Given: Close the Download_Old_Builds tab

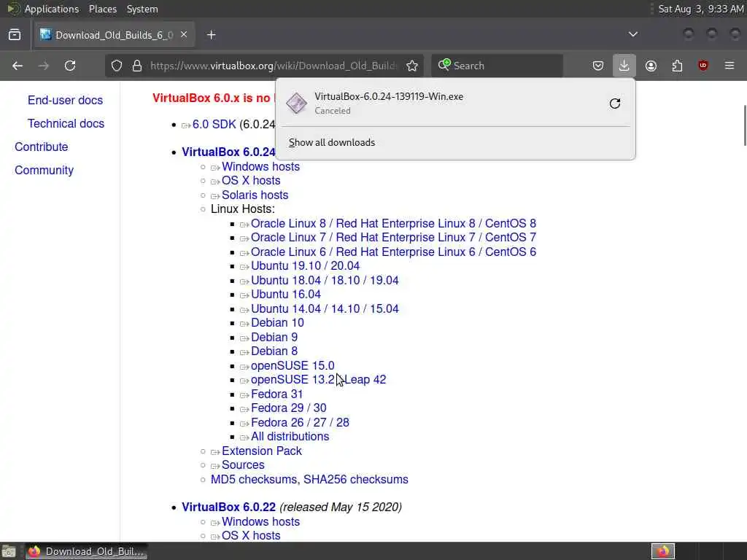Looking at the screenshot, I should point(184,35).
